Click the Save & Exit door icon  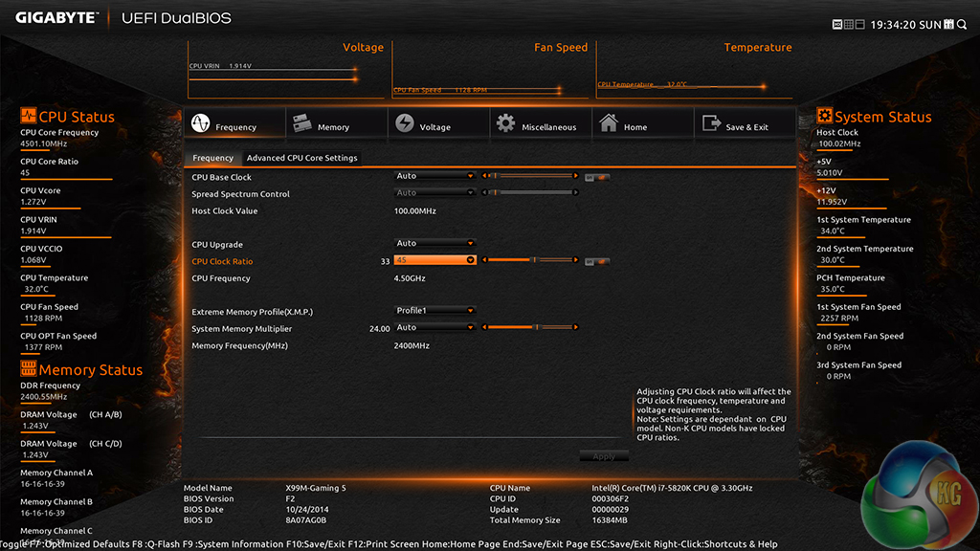(711, 123)
